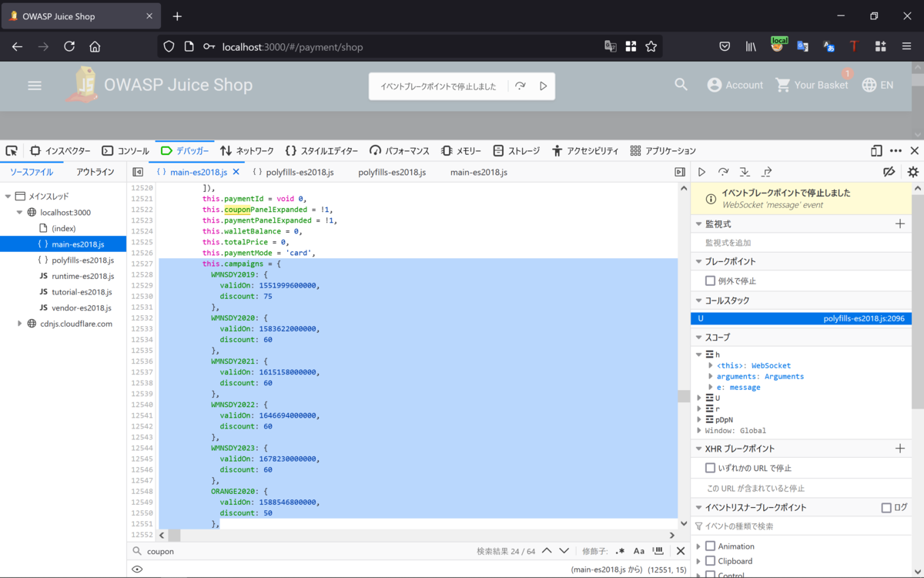Close the main-es2018.js source tab
The width and height of the screenshot is (924, 578).
point(236,172)
